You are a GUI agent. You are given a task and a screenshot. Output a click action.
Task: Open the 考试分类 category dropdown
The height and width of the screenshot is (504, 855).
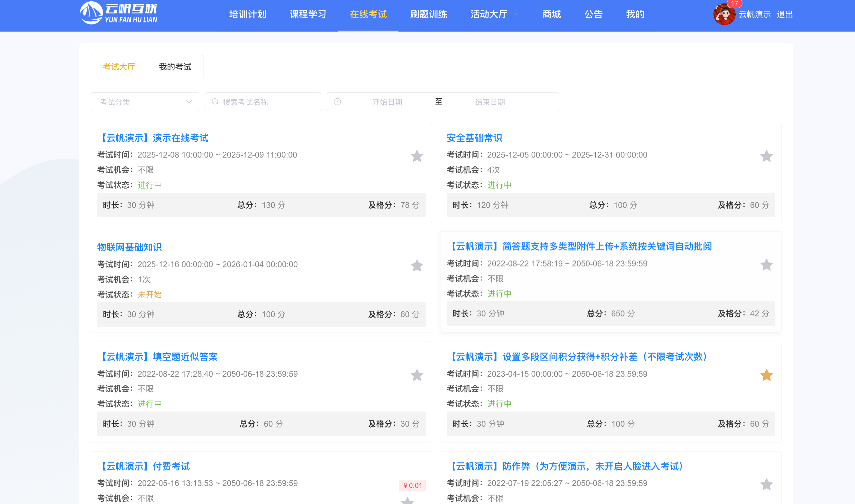point(145,102)
